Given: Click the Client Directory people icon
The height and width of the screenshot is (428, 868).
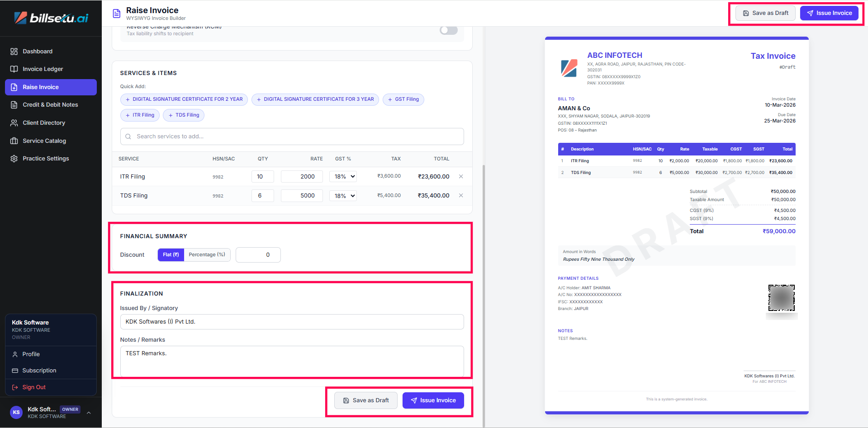Looking at the screenshot, I should (14, 123).
